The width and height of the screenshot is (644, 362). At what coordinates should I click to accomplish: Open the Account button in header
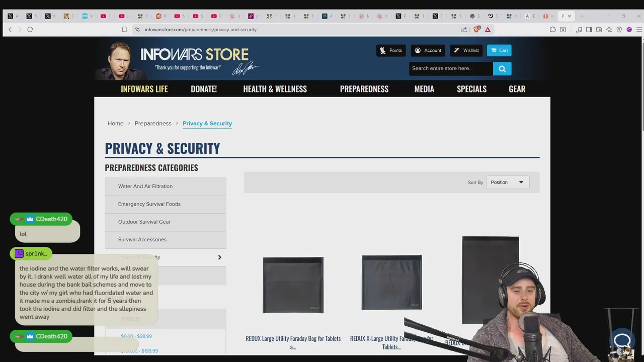click(428, 50)
